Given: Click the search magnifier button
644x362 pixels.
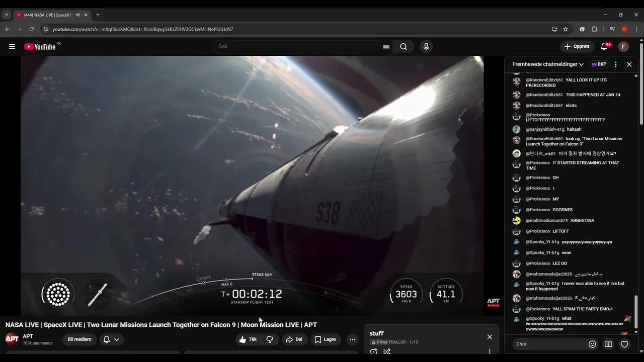Looking at the screenshot, I should pos(404,47).
